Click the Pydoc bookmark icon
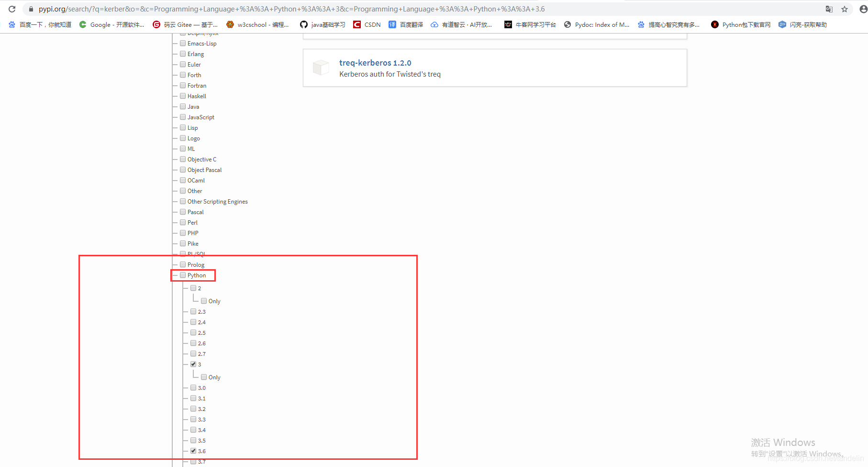The height and width of the screenshot is (467, 868). click(568, 24)
